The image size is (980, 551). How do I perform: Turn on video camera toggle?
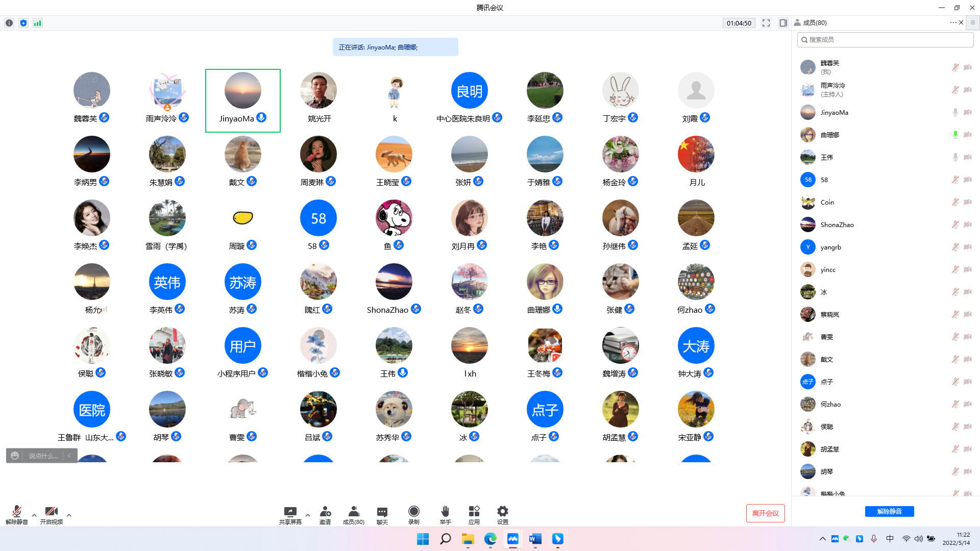click(x=51, y=512)
